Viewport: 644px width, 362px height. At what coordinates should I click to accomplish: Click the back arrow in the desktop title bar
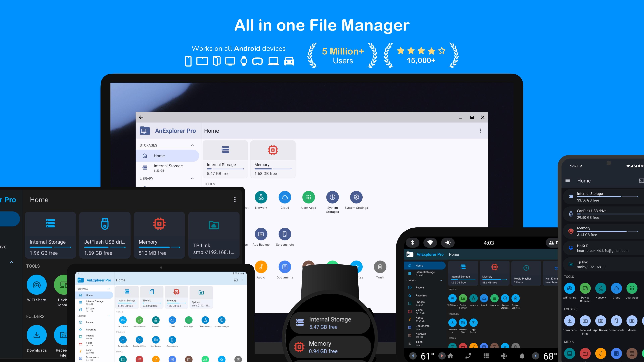point(141,117)
